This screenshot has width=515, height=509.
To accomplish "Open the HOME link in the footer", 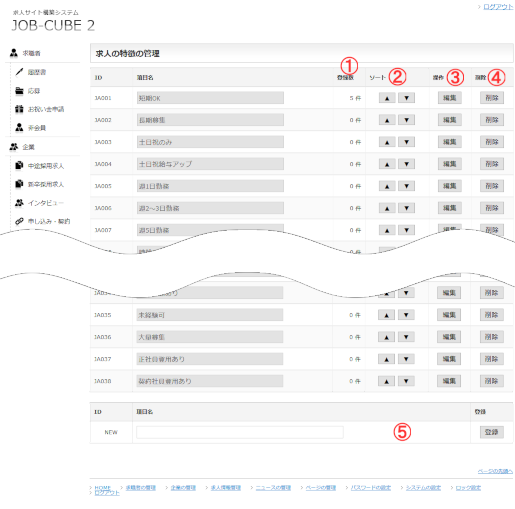I will pyautogui.click(x=102, y=487).
